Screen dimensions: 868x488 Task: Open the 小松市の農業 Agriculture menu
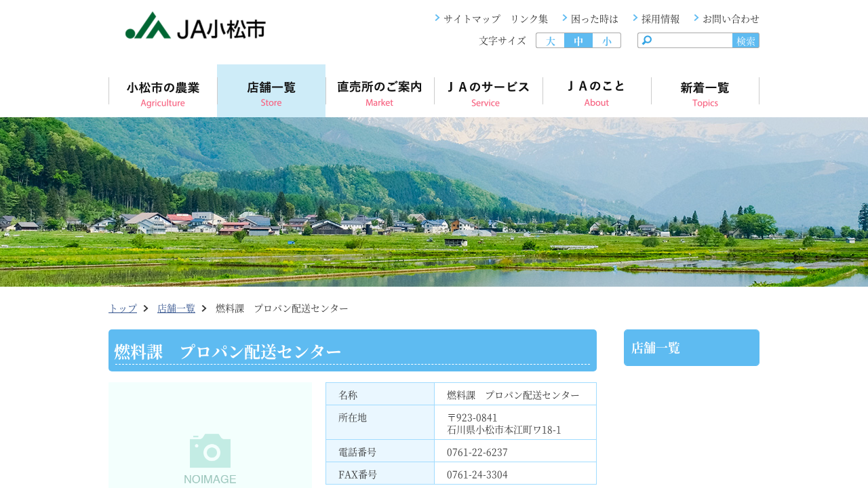(x=163, y=91)
